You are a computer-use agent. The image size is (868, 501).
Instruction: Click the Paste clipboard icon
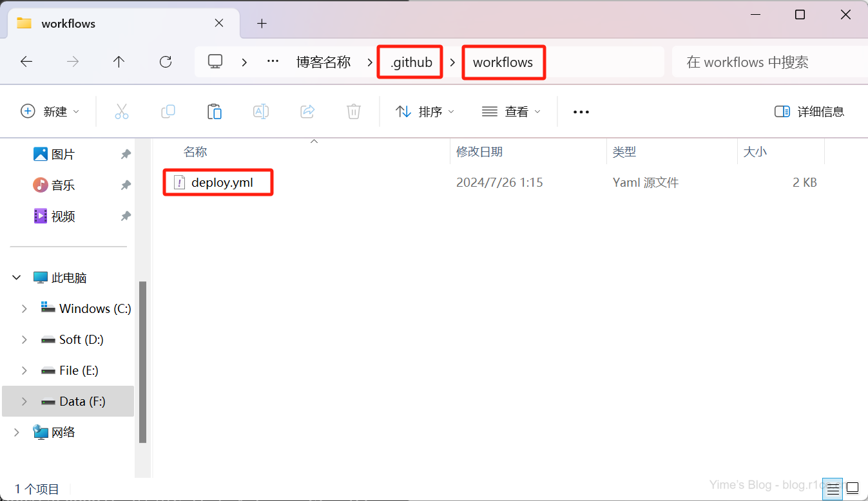pyautogui.click(x=215, y=111)
